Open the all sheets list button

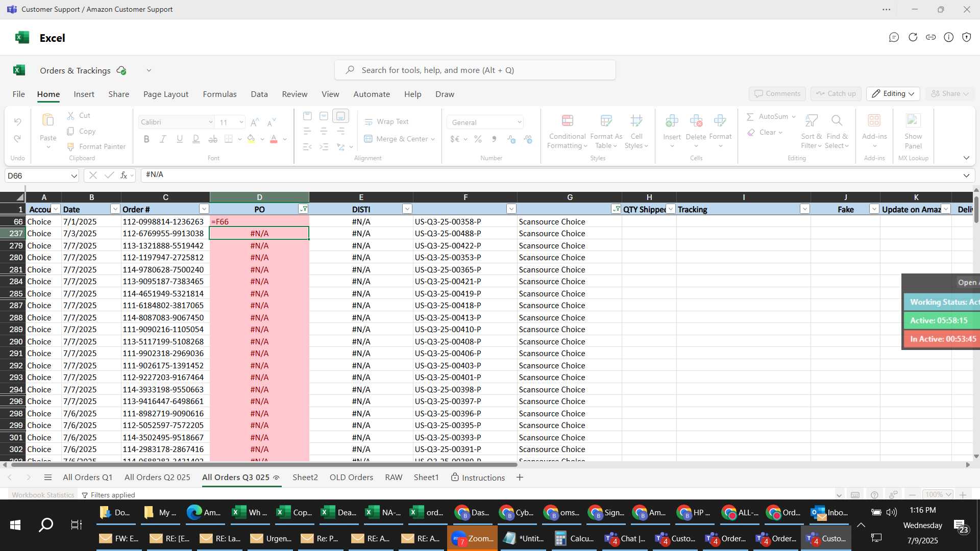(48, 478)
